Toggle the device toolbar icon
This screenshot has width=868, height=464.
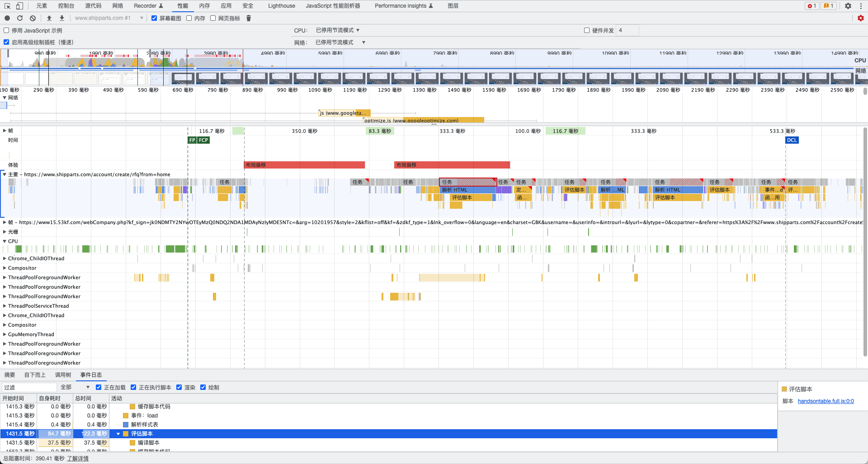pos(19,6)
